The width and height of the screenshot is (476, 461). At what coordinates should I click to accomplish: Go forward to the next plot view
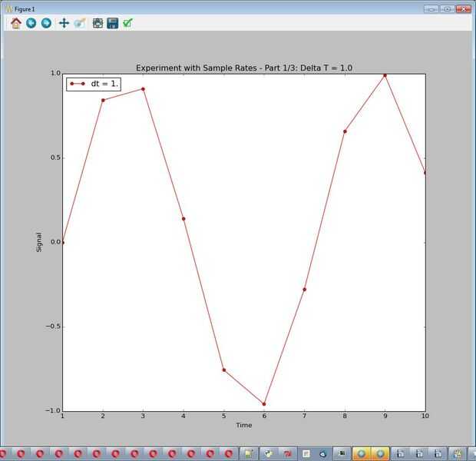pyautogui.click(x=46, y=23)
